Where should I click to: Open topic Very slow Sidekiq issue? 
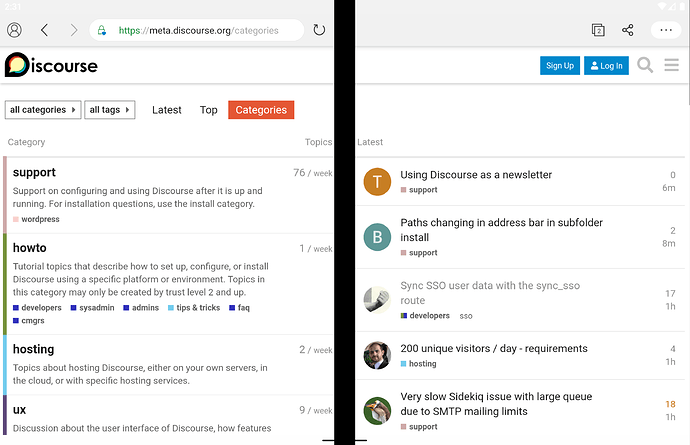point(496,404)
